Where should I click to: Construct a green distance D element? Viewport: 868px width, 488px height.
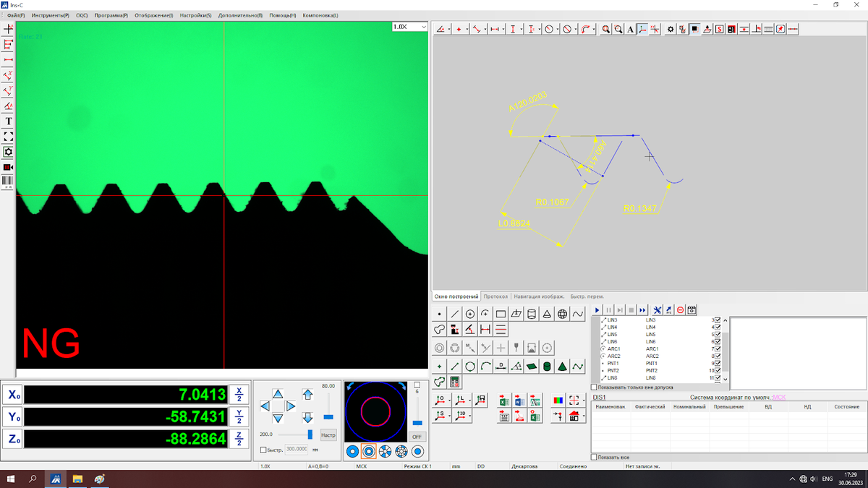click(x=501, y=367)
